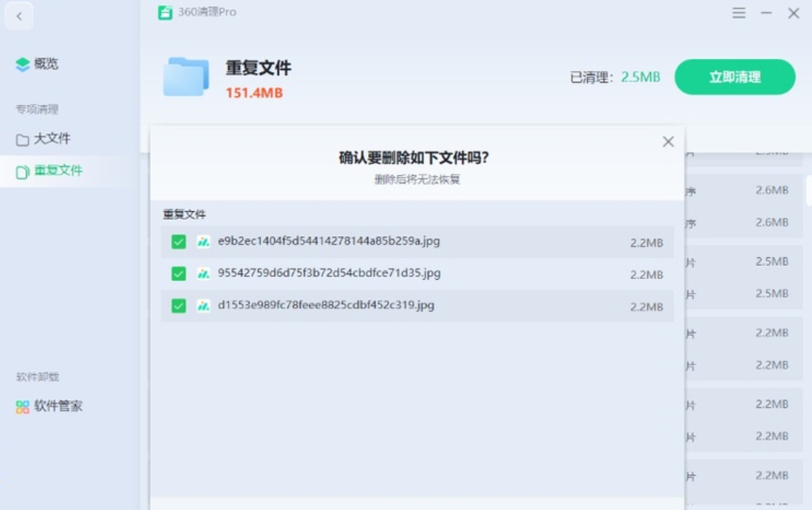Close the delete confirmation dialog
The image size is (812, 510).
[668, 142]
